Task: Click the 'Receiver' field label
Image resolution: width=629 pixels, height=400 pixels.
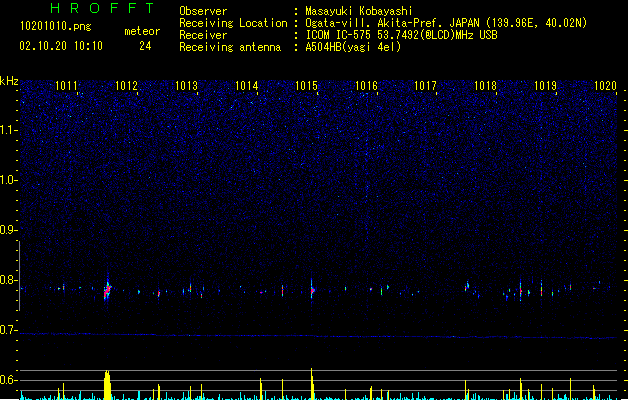Action: tap(203, 35)
